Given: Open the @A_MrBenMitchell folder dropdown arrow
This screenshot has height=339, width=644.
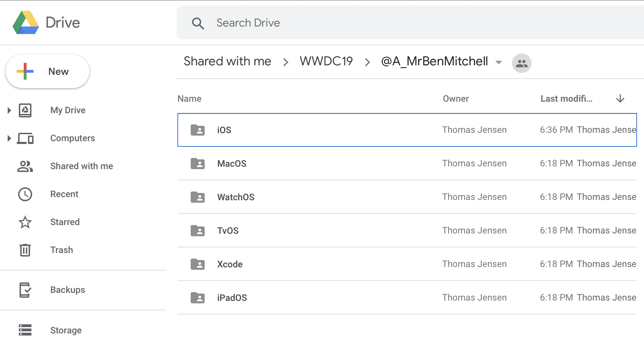Looking at the screenshot, I should click(x=499, y=63).
